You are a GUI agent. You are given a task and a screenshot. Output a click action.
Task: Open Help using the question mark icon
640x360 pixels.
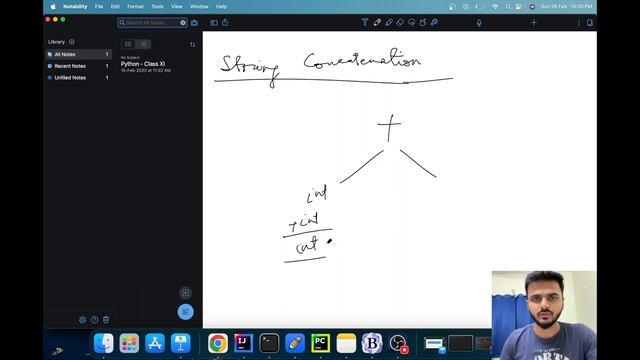94,320
